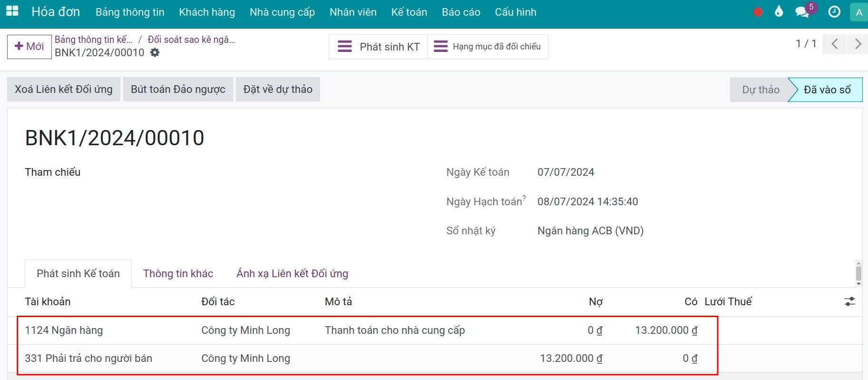
Task: Go to Đối soát sao kê breadcrumb
Action: pos(191,40)
